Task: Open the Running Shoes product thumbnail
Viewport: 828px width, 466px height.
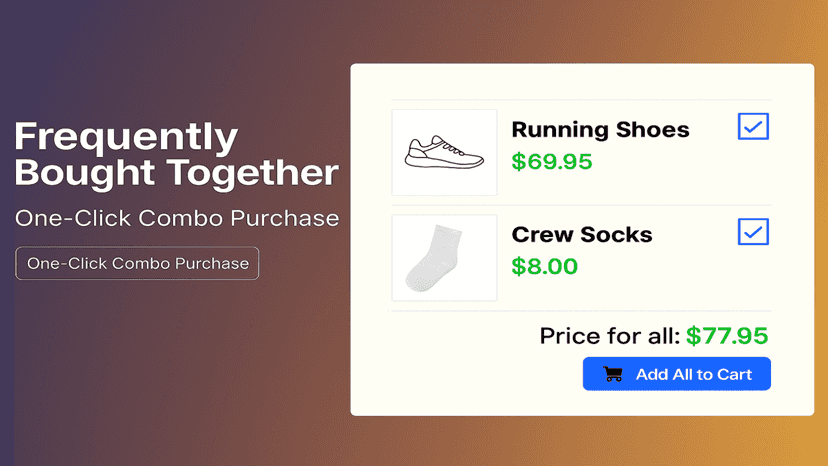Action: click(444, 153)
